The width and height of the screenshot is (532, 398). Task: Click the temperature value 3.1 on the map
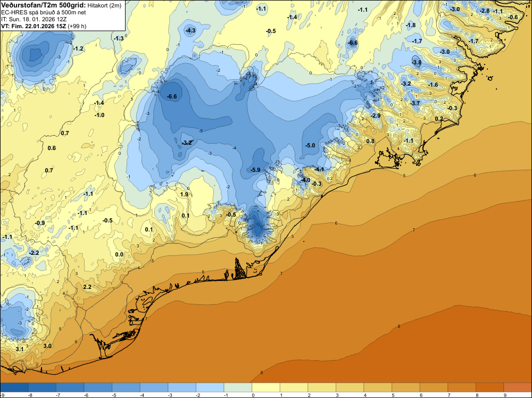pos(20,349)
